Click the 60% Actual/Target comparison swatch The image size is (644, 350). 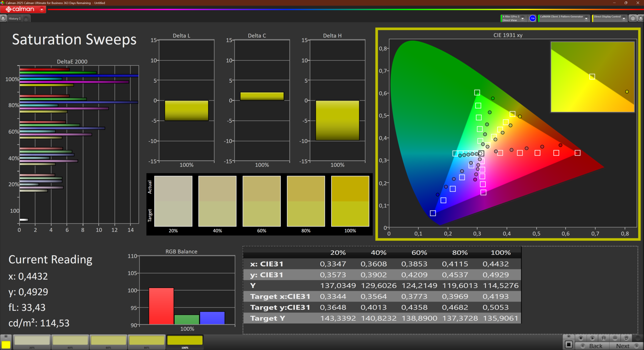click(x=262, y=201)
